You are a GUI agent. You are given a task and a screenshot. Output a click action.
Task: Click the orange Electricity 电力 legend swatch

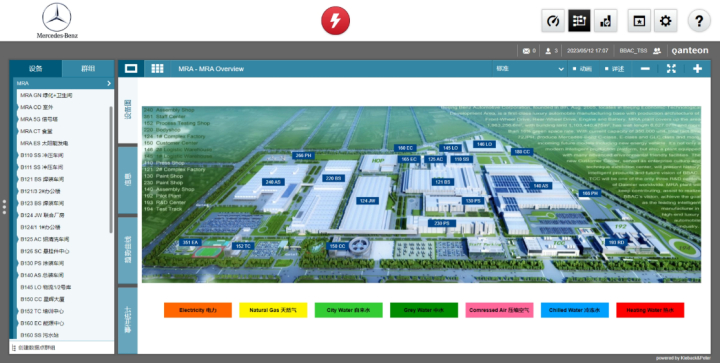(198, 310)
